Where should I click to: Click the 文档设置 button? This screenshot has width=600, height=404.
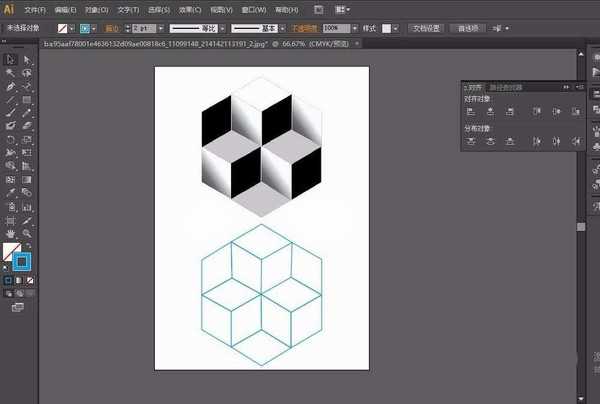(x=429, y=30)
